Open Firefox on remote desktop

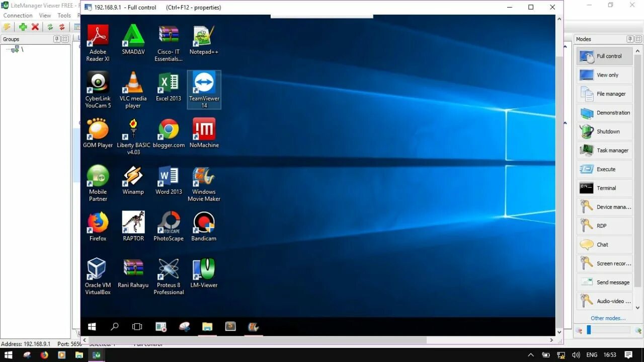(98, 227)
